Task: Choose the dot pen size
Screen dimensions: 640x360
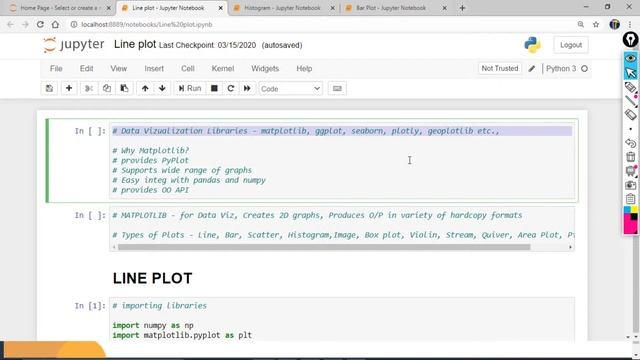Action: click(x=631, y=129)
